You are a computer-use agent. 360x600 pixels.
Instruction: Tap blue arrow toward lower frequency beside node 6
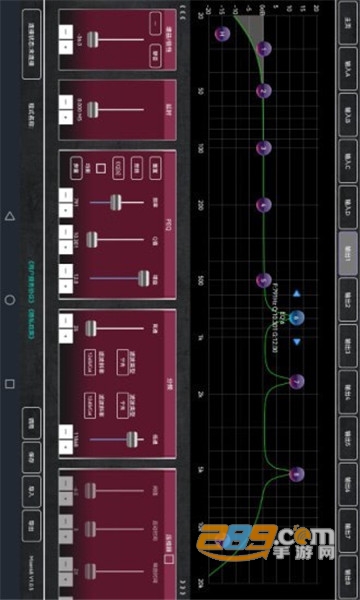pos(297,294)
